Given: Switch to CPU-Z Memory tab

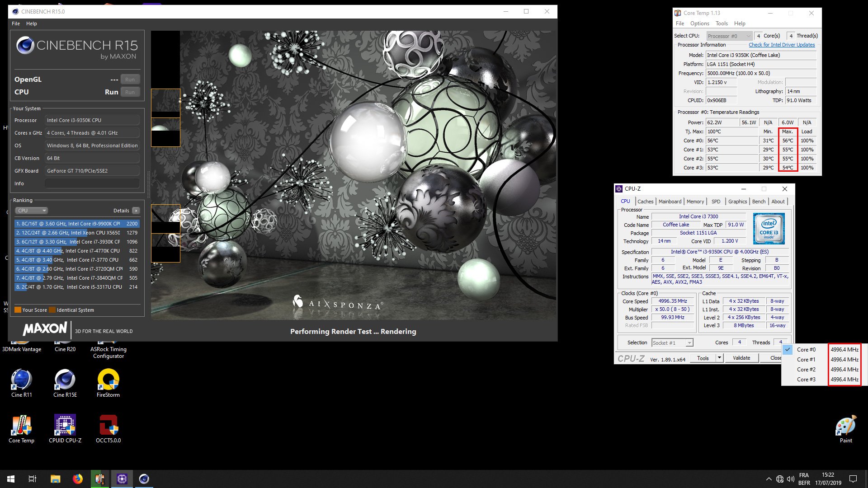Looking at the screenshot, I should (695, 202).
